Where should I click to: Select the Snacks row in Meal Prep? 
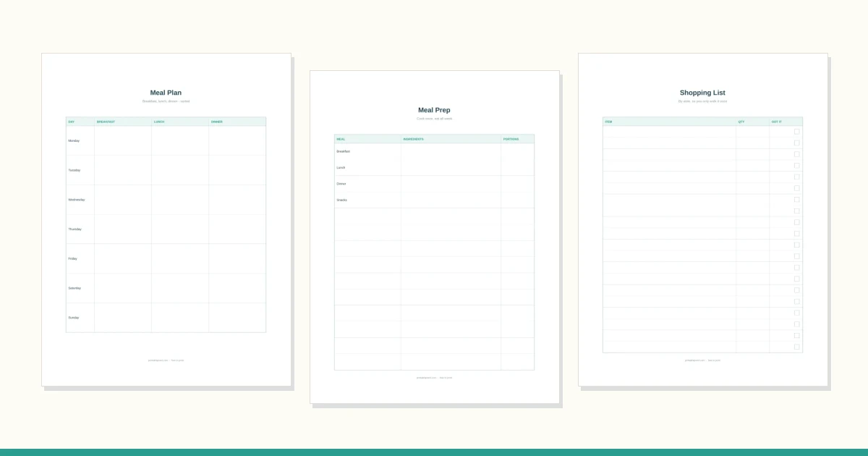click(x=434, y=200)
